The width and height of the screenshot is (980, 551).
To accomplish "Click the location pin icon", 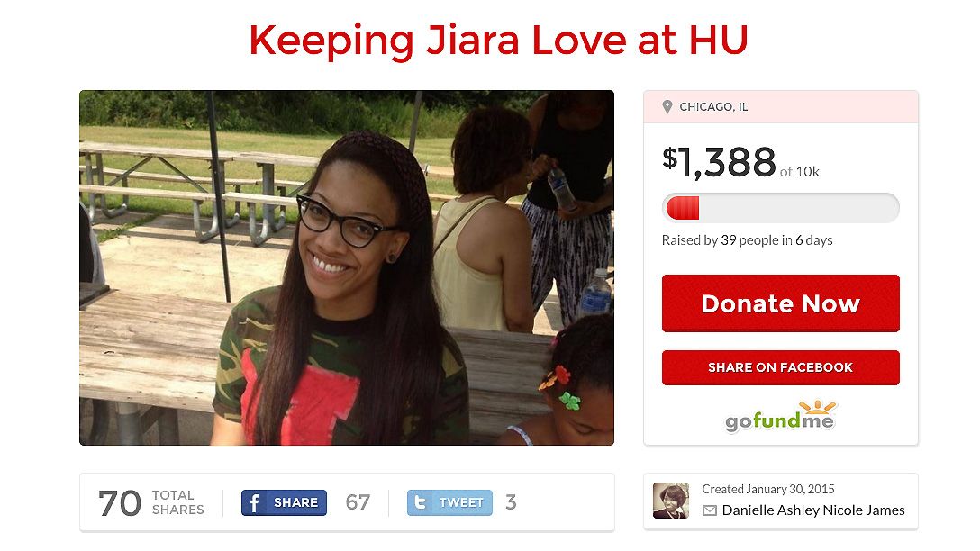I will tap(667, 107).
